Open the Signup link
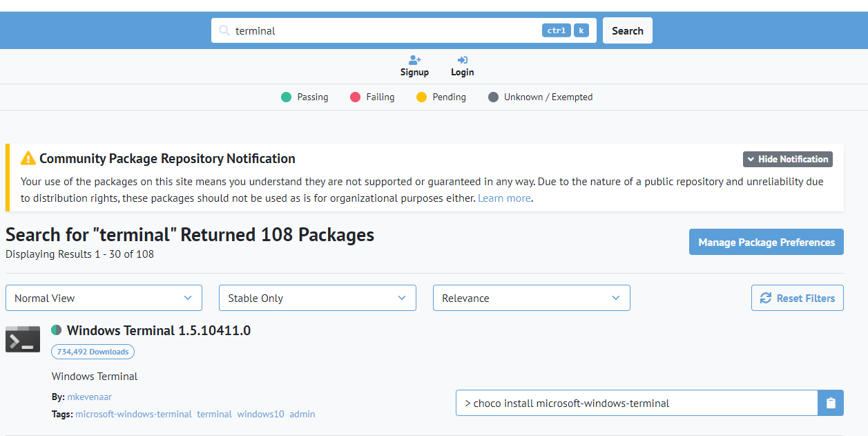Image resolution: width=868 pixels, height=436 pixels. tap(414, 66)
